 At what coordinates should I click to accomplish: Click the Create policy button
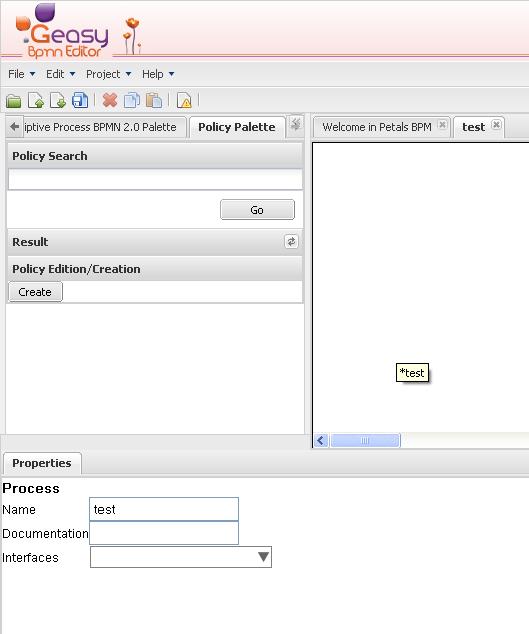click(35, 292)
